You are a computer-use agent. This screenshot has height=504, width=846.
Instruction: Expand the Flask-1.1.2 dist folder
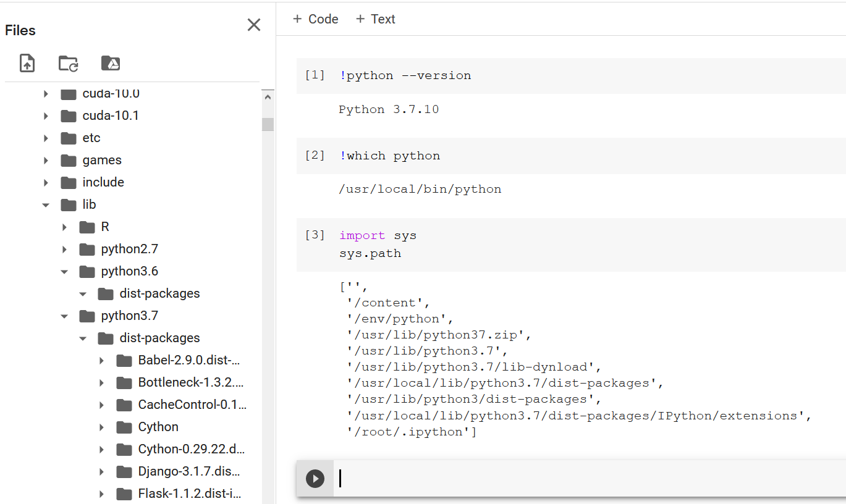click(102, 493)
